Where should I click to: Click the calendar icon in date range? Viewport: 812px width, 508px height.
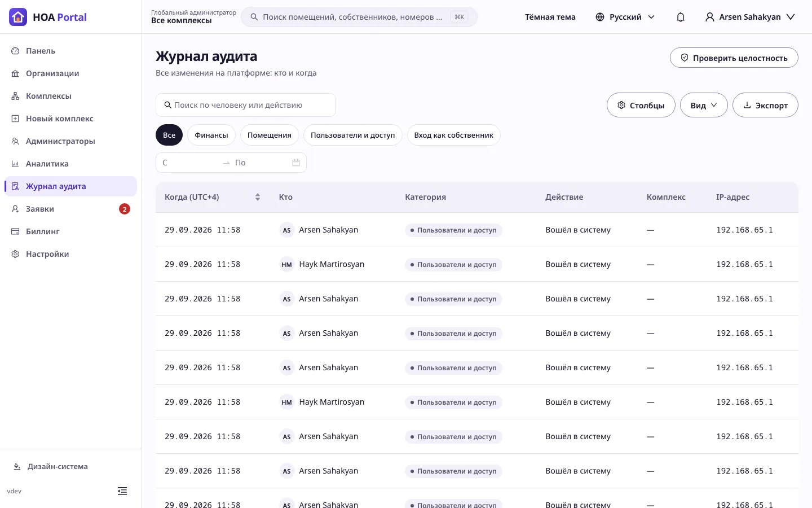[296, 163]
